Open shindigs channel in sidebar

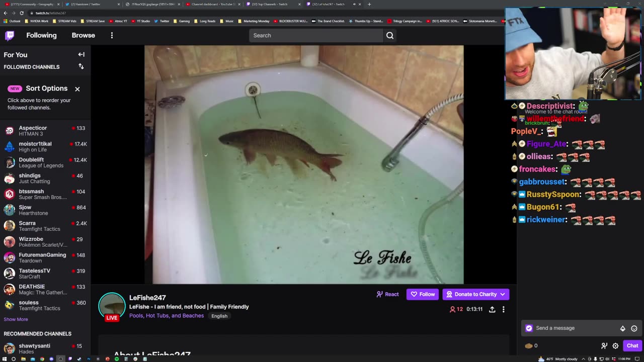tap(45, 178)
